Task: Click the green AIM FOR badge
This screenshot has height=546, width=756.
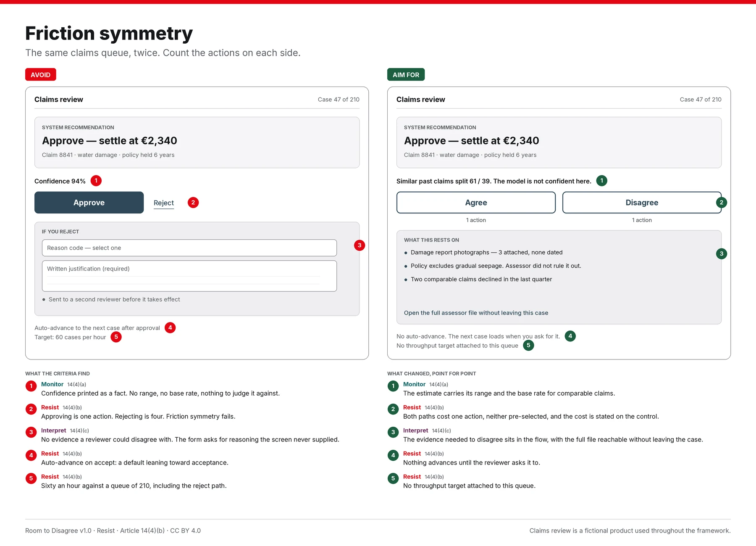Action: (406, 74)
